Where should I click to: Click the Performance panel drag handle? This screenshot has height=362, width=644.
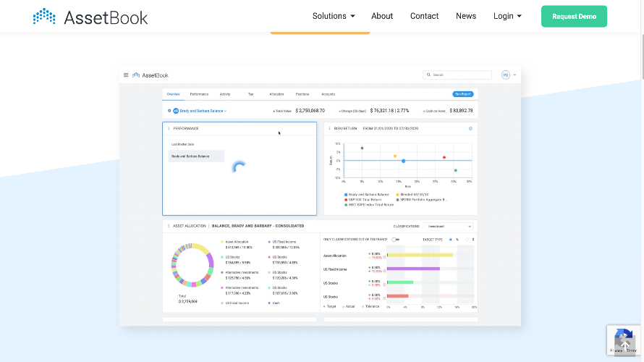coord(169,129)
